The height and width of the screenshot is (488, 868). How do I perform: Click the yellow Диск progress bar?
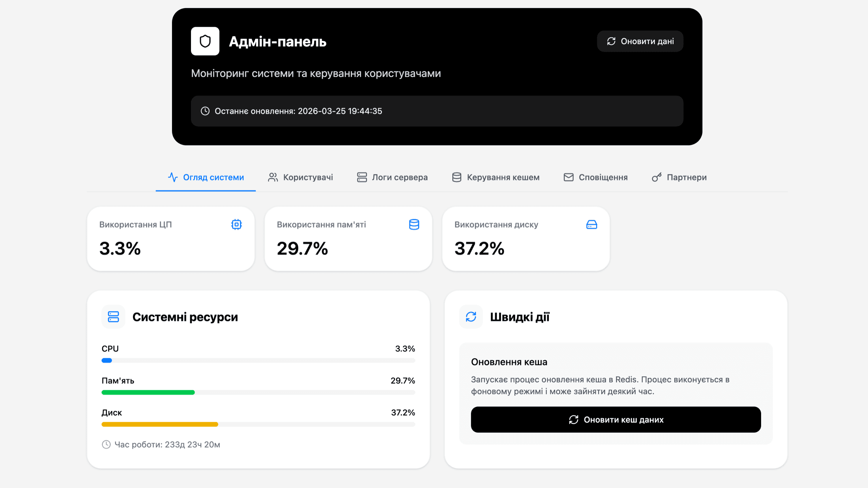click(159, 424)
